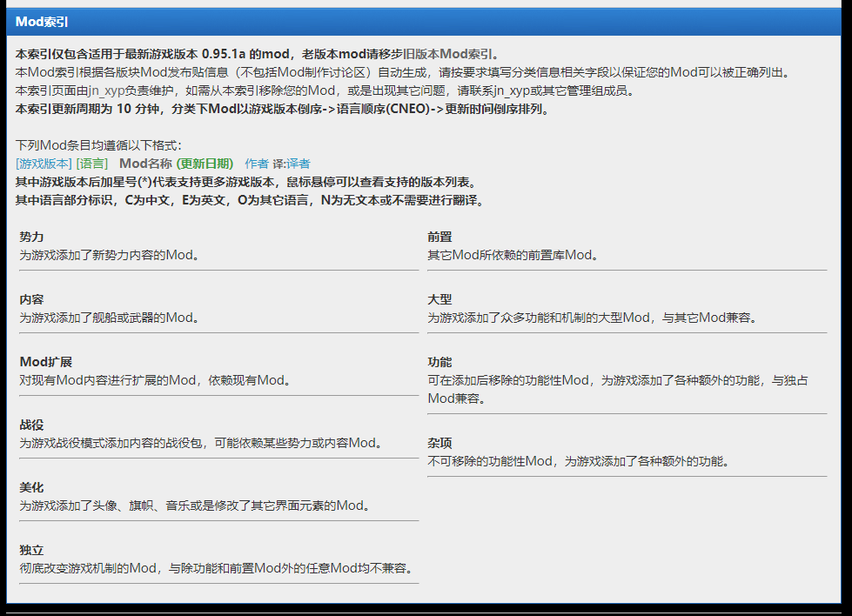852x616 pixels.
Task: Click the 0.95.1a version text
Action: 223,54
